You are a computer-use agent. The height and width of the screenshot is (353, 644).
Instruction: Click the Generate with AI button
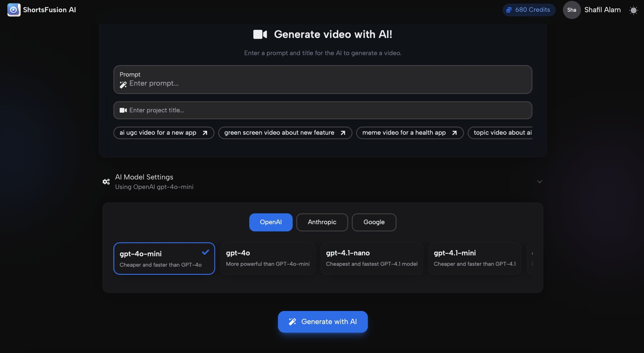(x=323, y=322)
